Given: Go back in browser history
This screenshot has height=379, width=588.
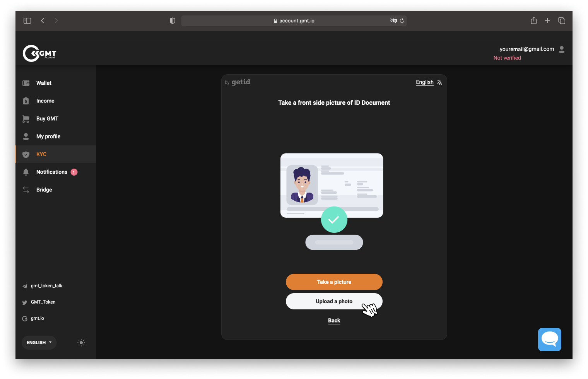Looking at the screenshot, I should tap(43, 20).
